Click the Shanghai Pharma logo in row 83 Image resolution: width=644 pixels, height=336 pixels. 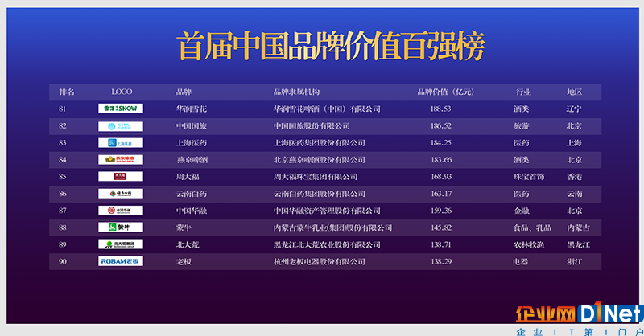[x=121, y=143]
